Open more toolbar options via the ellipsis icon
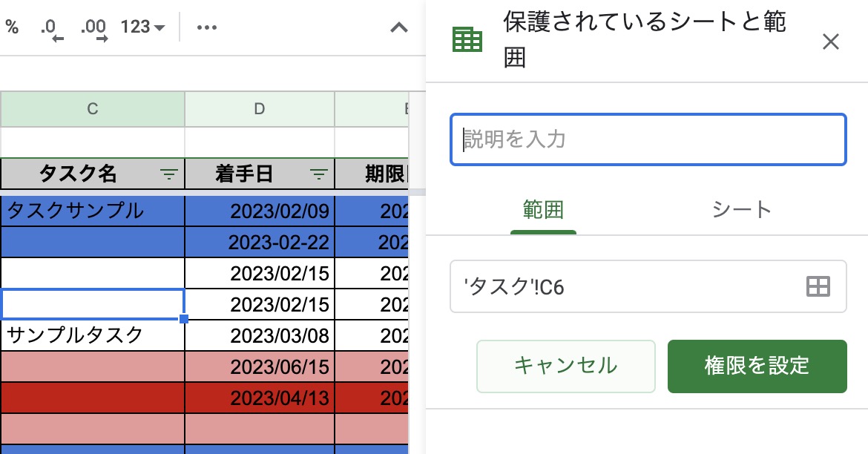868x454 pixels. (206, 27)
